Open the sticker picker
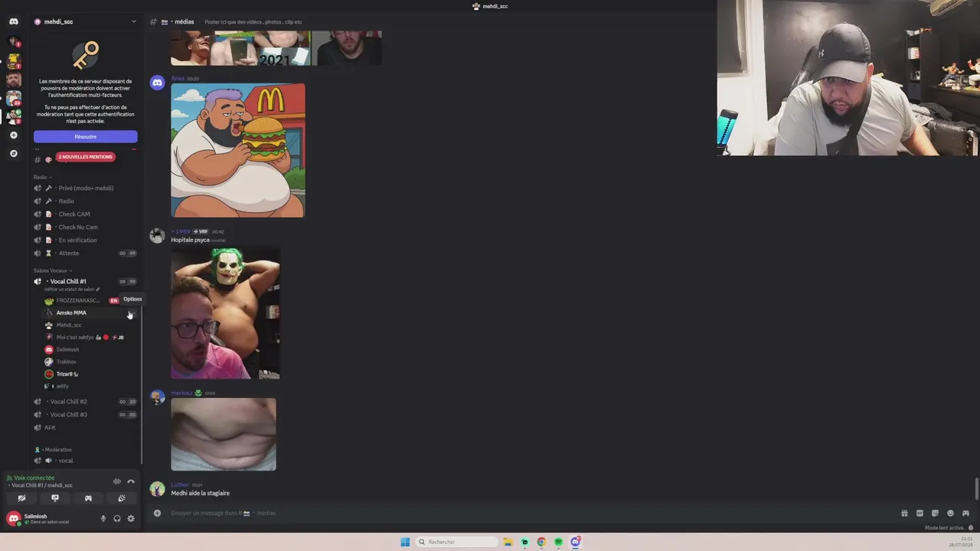Image resolution: width=980 pixels, height=551 pixels. (x=935, y=514)
